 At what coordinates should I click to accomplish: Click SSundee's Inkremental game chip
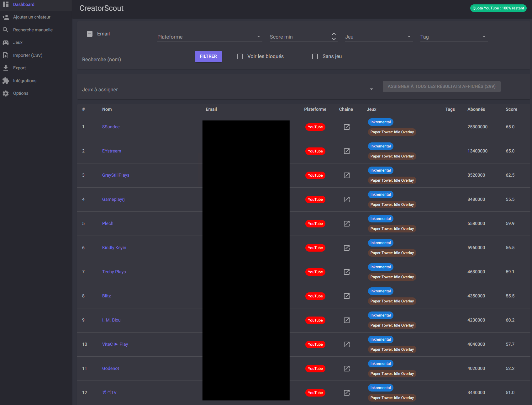381,122
